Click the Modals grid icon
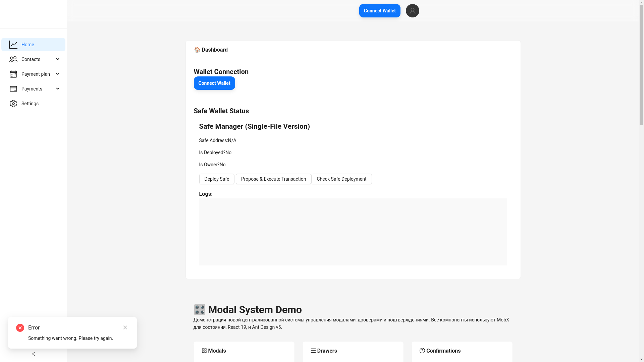Image resolution: width=644 pixels, height=362 pixels. tap(204, 351)
